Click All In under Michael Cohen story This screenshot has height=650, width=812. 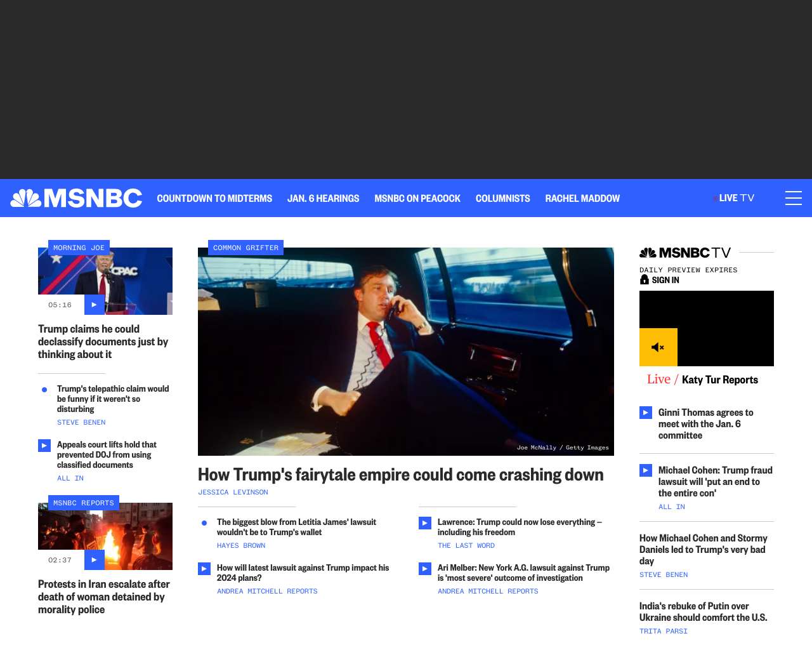[671, 507]
